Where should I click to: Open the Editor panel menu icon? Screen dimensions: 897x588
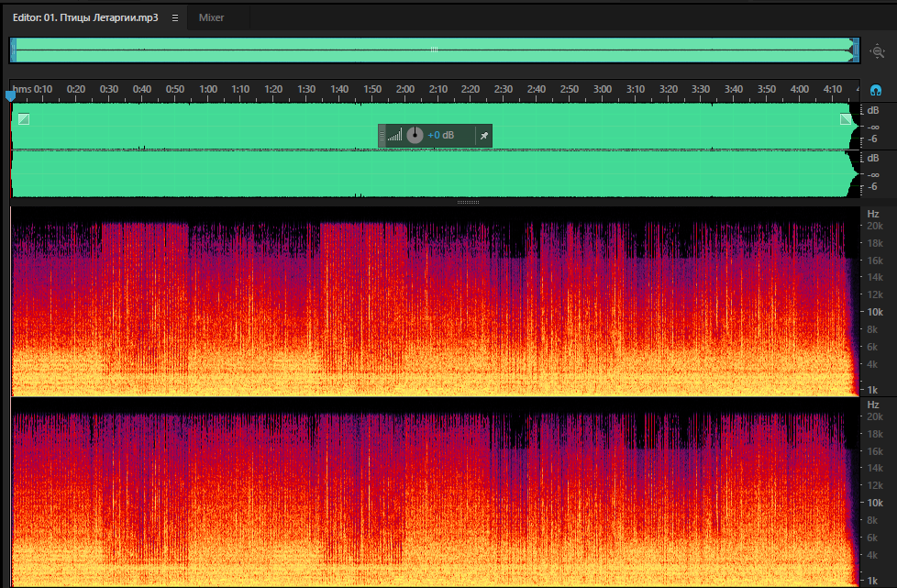175,17
